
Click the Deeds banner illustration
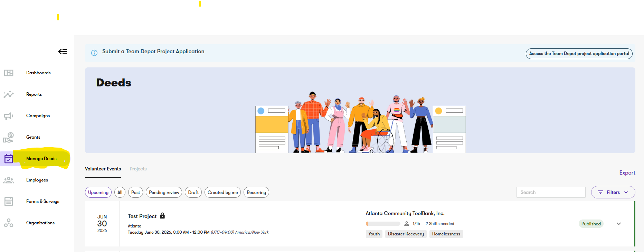(x=360, y=122)
